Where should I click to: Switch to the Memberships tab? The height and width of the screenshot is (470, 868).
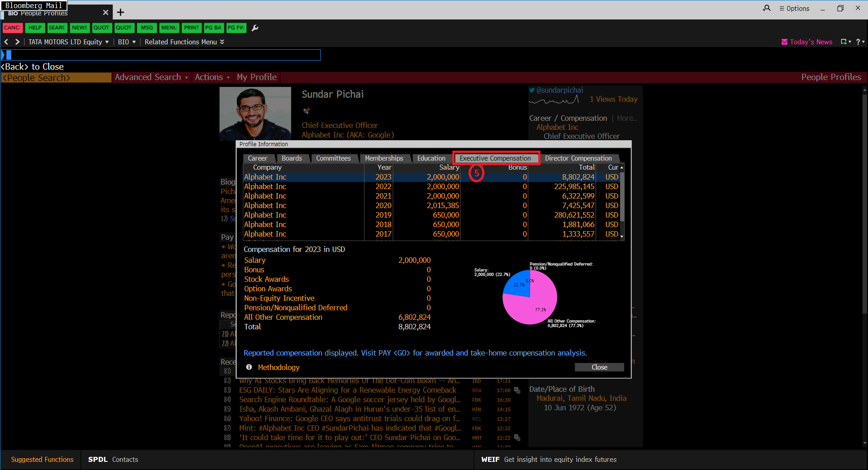pos(384,158)
